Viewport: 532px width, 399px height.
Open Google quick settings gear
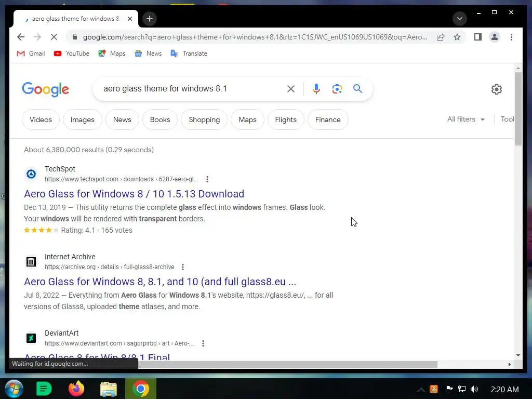(x=496, y=89)
